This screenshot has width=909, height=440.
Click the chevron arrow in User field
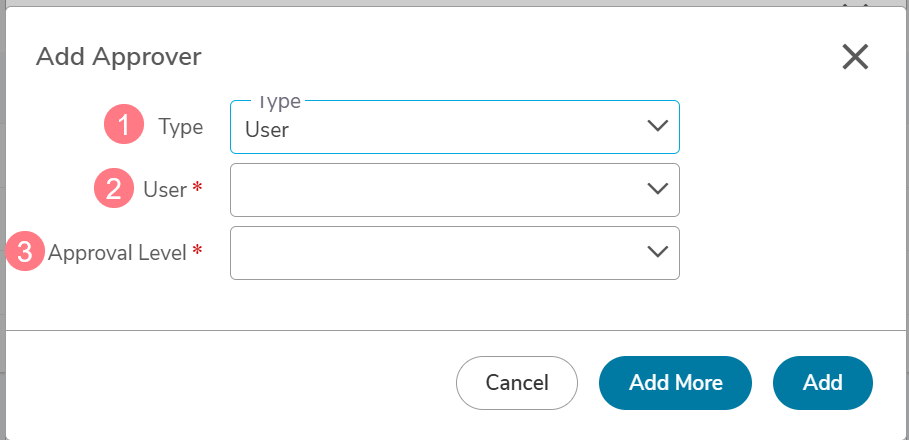[657, 188]
